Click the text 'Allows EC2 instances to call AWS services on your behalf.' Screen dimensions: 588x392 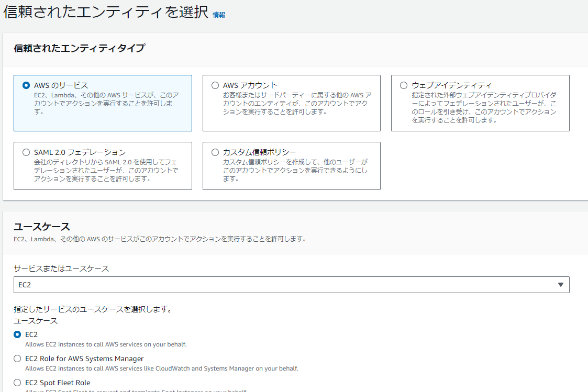(106, 344)
